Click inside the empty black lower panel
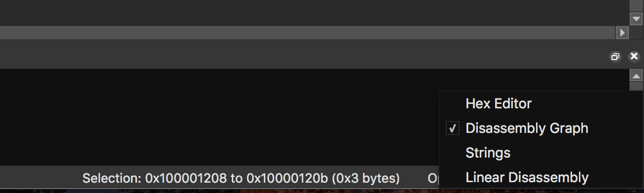 tap(217, 117)
